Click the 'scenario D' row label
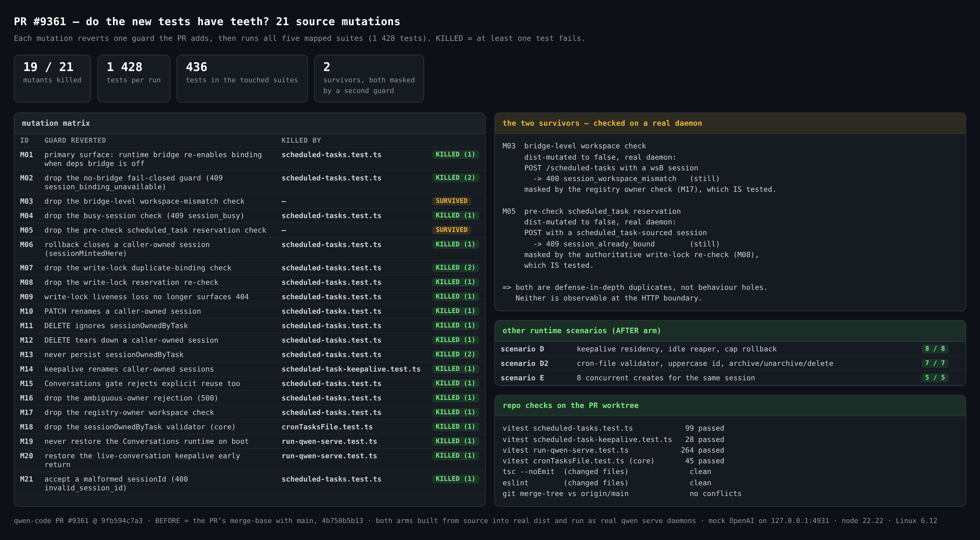 (x=522, y=349)
